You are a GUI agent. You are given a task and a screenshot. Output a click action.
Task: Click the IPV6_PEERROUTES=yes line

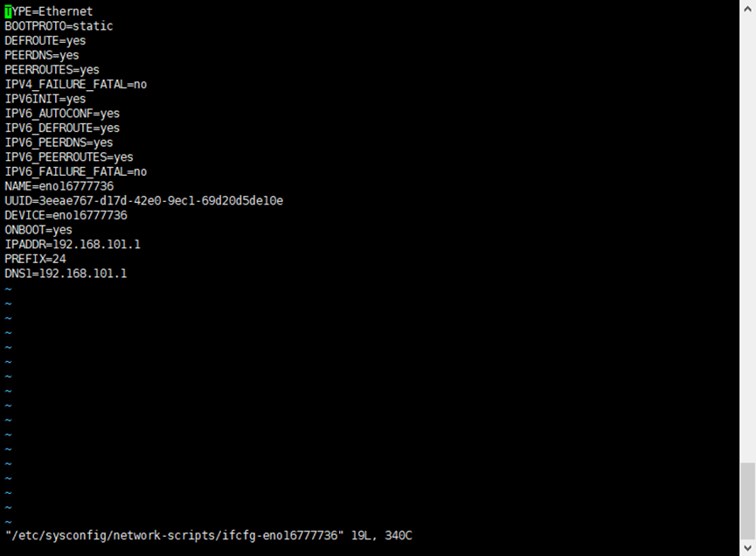tap(69, 156)
